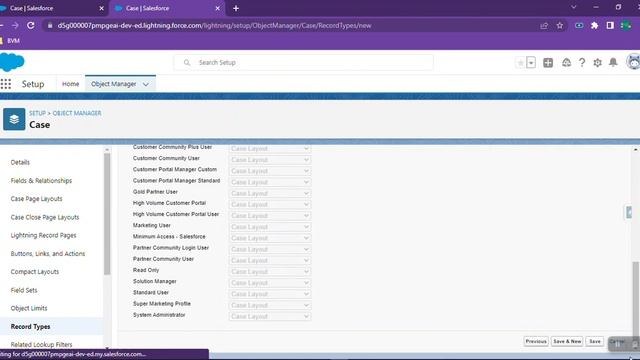Open the notifications bell icon
The width and height of the screenshot is (640, 360).
tap(613, 62)
